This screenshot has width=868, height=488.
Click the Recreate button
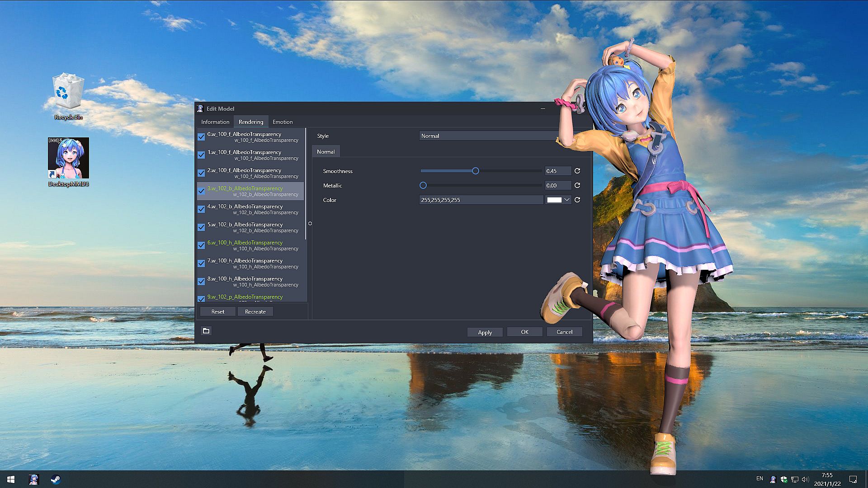(x=255, y=311)
